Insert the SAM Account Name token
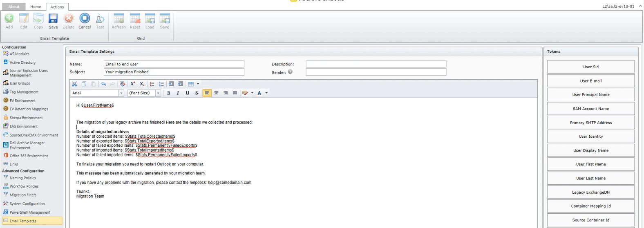The image size is (644, 228). 590,109
